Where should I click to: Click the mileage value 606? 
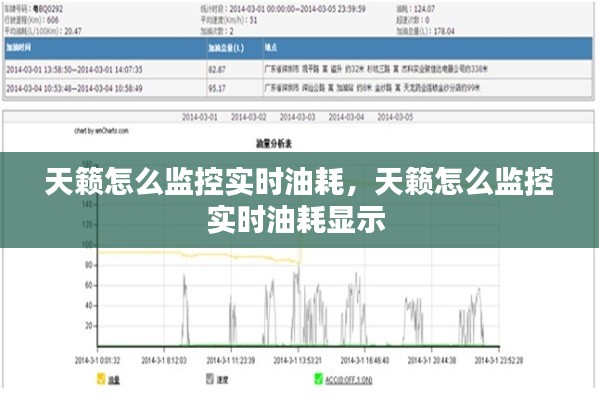[x=52, y=20]
